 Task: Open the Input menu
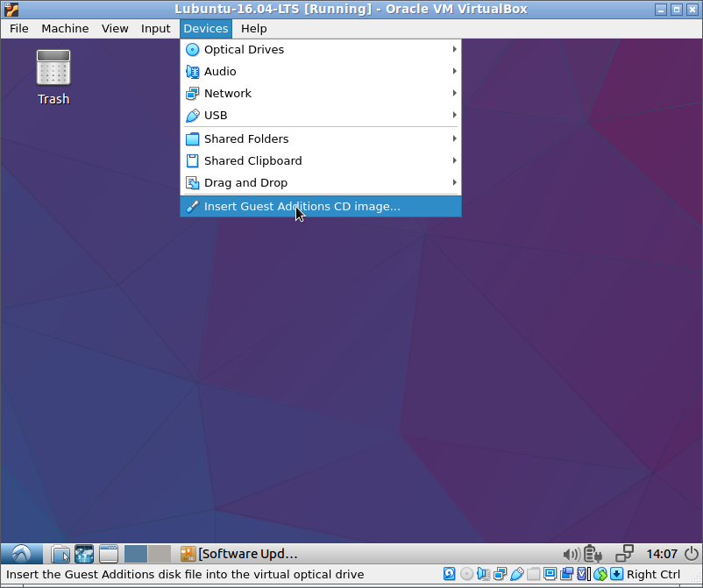[x=155, y=29]
